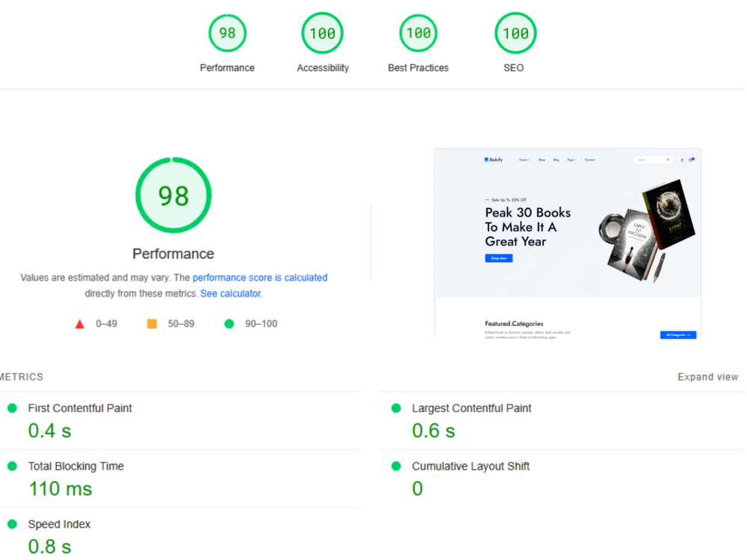Image resolution: width=747 pixels, height=560 pixels.
Task: Click the SEO score gauge at top
Action: coord(515,33)
